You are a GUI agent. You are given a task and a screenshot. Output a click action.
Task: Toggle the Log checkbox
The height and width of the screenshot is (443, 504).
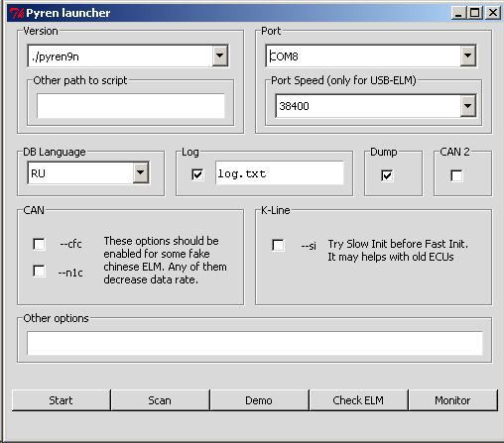point(197,174)
